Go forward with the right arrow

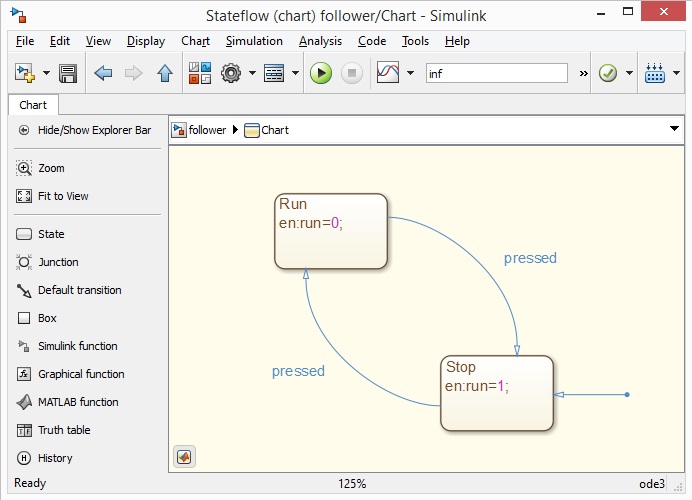click(x=133, y=73)
